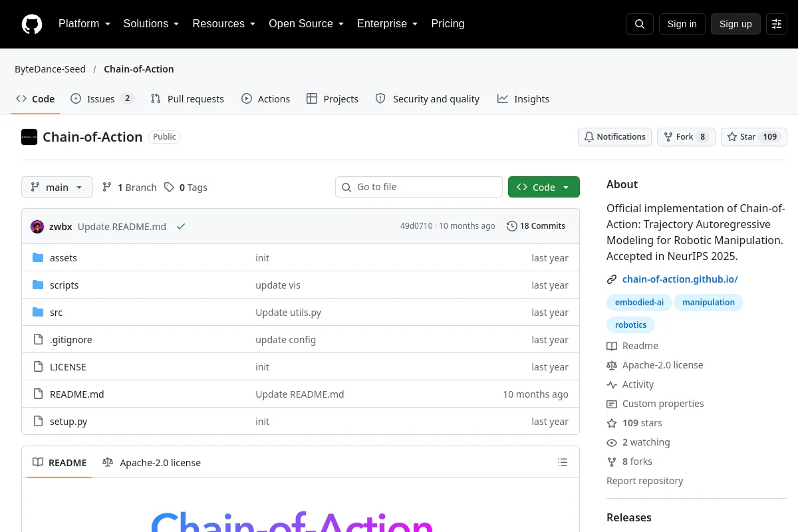The height and width of the screenshot is (532, 798).
Task: Open the Projects tab
Action: 332,98
